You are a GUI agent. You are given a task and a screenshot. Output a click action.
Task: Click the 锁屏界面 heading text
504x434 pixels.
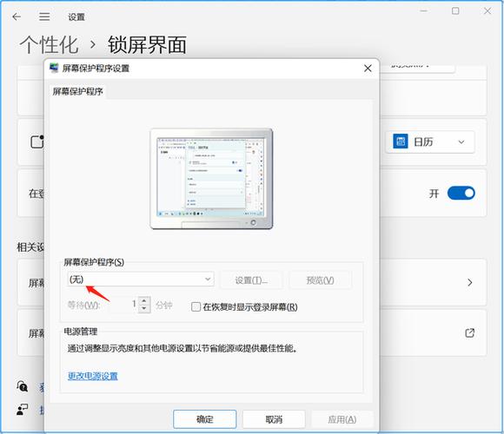(x=147, y=44)
